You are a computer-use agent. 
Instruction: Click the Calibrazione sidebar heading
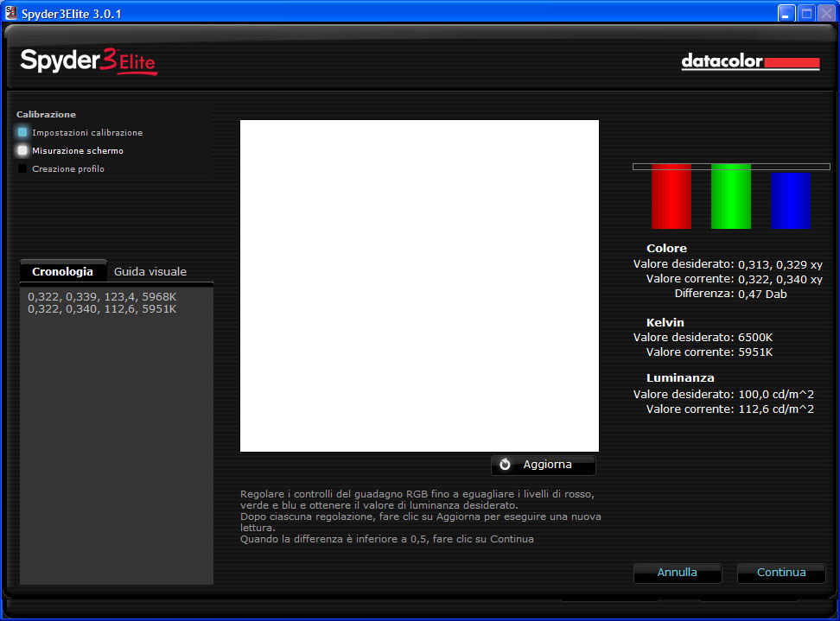tap(46, 115)
